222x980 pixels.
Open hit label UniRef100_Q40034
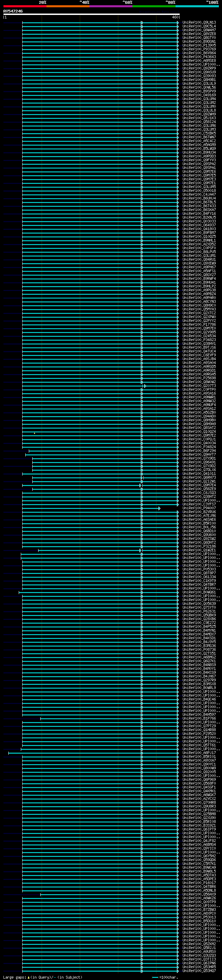coord(199,443)
